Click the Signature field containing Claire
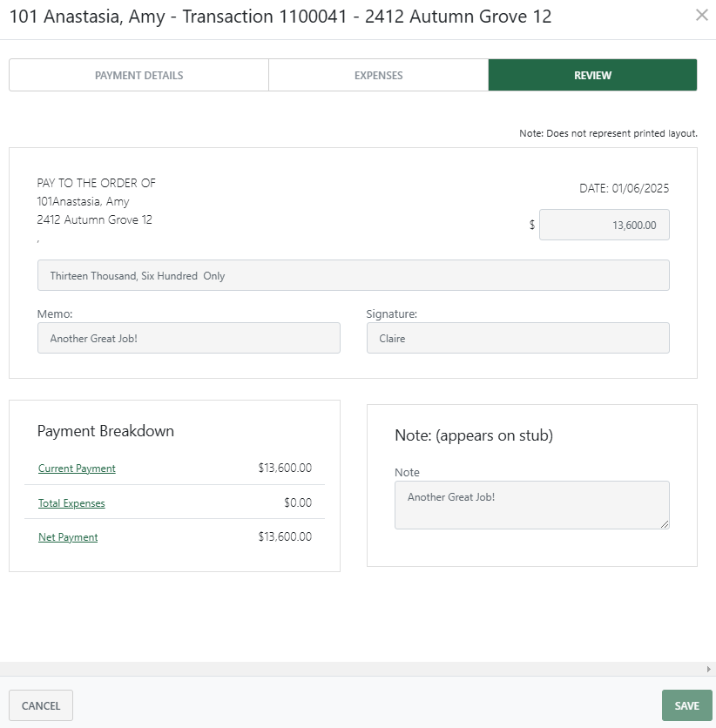 click(x=517, y=338)
